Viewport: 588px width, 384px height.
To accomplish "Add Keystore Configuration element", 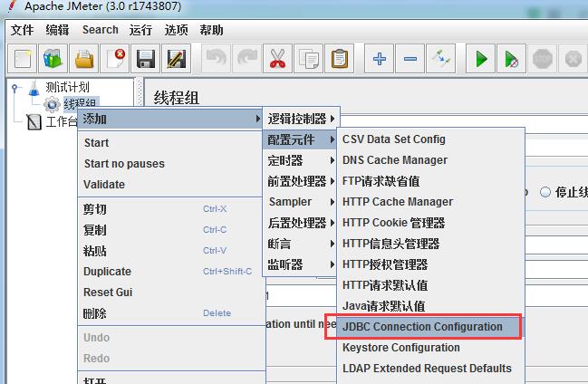I will (x=430, y=348).
